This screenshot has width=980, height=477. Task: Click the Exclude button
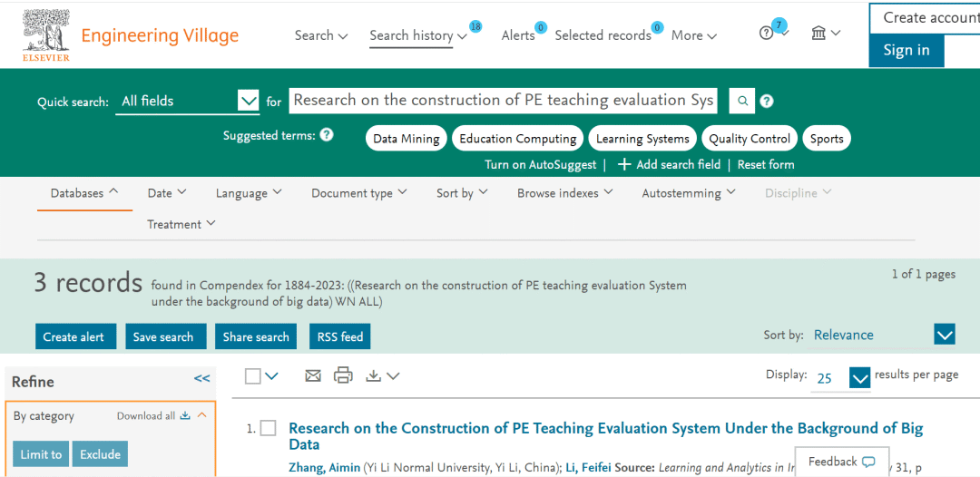click(100, 454)
